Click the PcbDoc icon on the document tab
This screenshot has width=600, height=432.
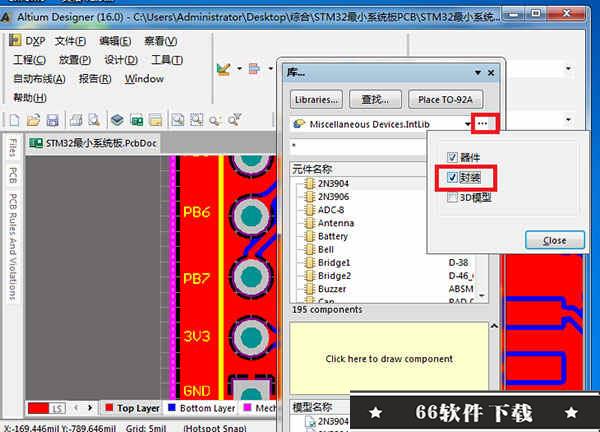(x=36, y=143)
